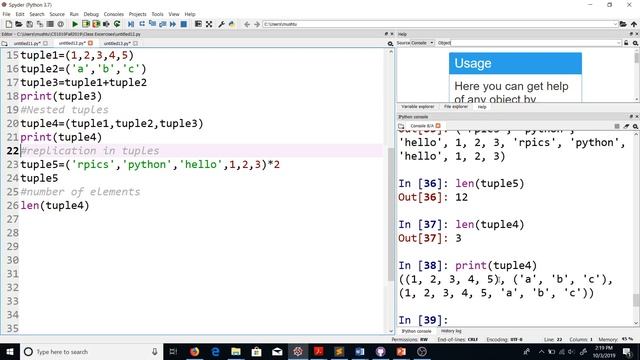Select the Help pane tab
Image resolution: width=640 pixels, height=360 pixels.
pos(482,107)
